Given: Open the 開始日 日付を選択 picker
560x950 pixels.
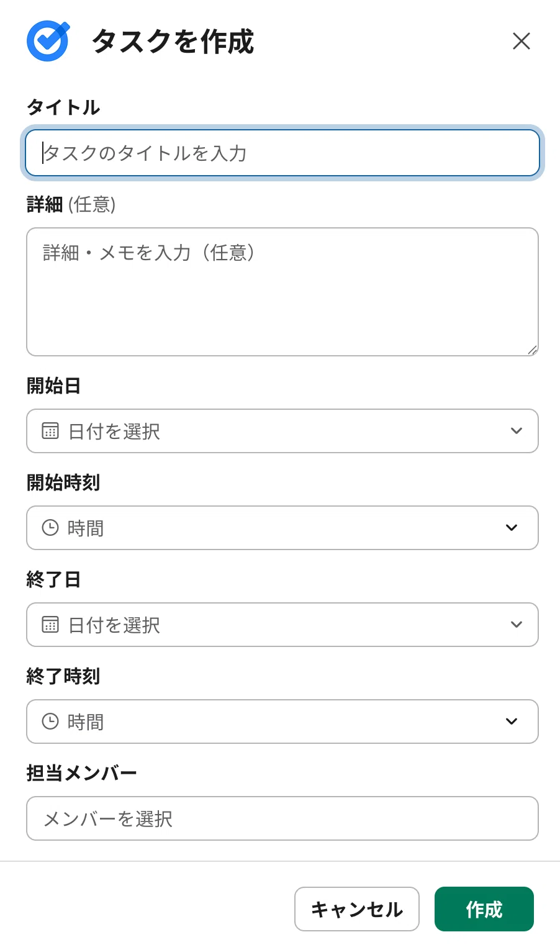Looking at the screenshot, I should (282, 431).
